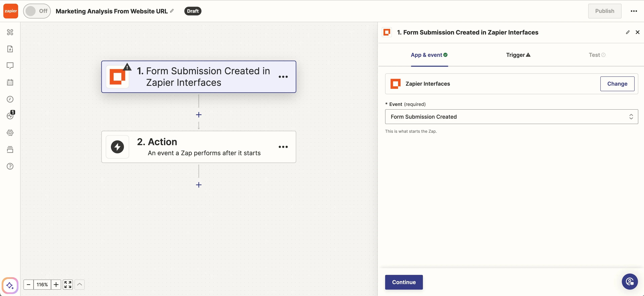Screen dimensions: 644x296
Task: Open the help question mark icon
Action: [10, 166]
